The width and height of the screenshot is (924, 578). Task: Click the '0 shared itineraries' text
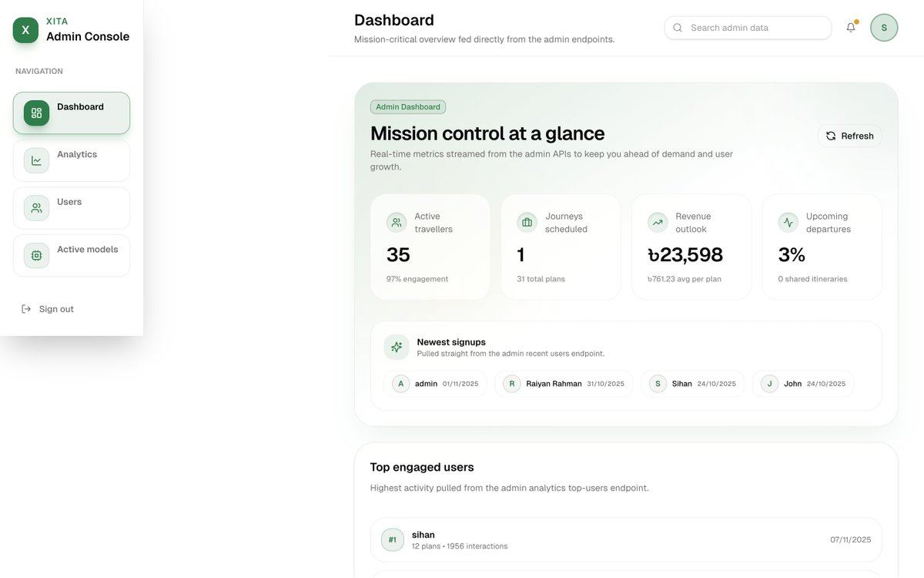(x=812, y=279)
